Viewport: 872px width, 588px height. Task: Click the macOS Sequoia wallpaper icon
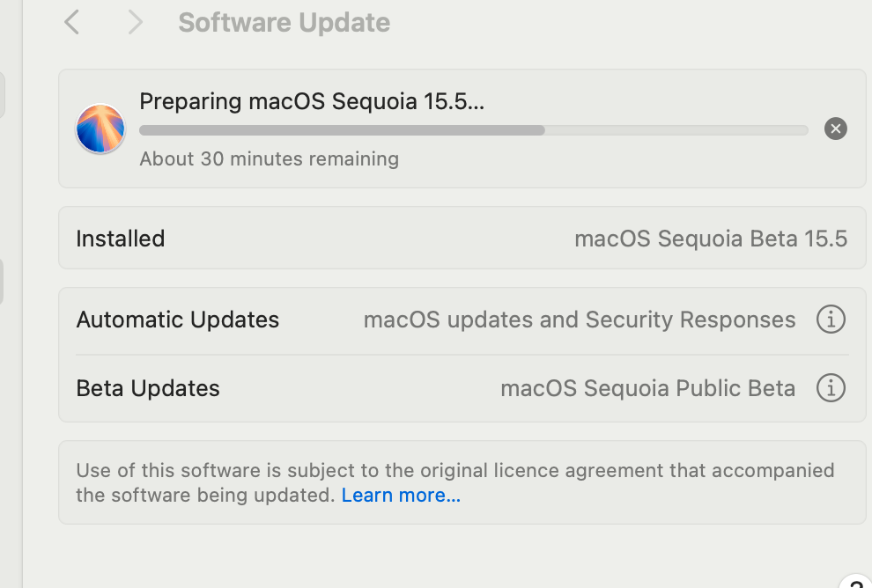100,129
